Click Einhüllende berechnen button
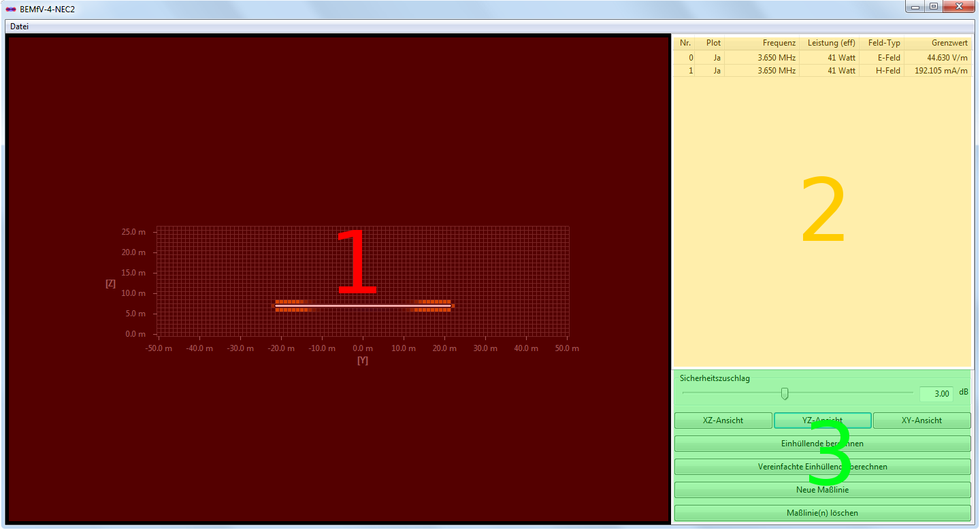 pos(822,444)
